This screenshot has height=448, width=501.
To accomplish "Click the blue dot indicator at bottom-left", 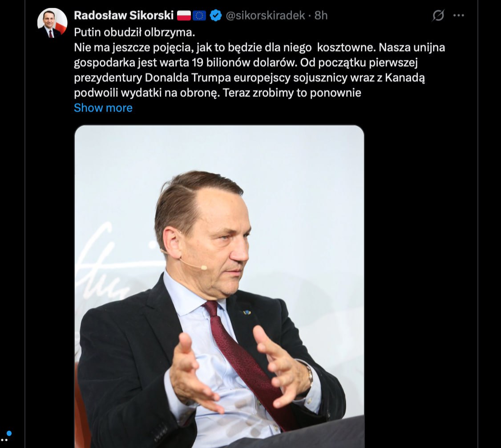I will [x=9, y=433].
